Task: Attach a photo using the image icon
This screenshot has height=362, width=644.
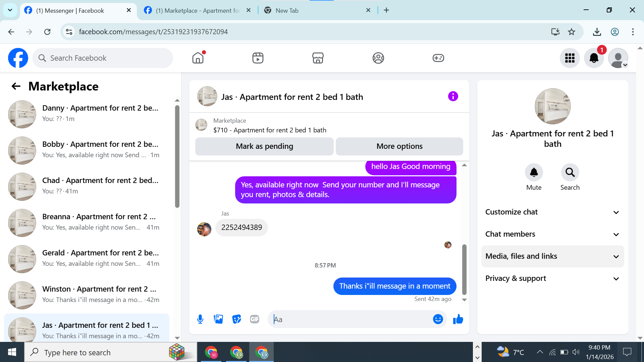Action: click(x=218, y=319)
